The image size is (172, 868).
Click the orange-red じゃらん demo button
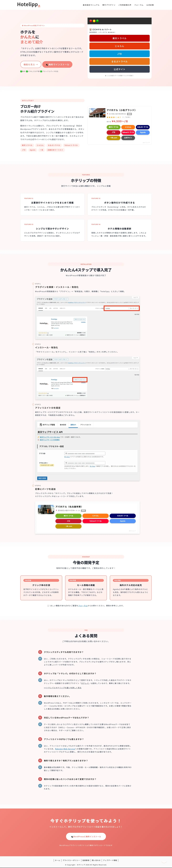(x=119, y=46)
